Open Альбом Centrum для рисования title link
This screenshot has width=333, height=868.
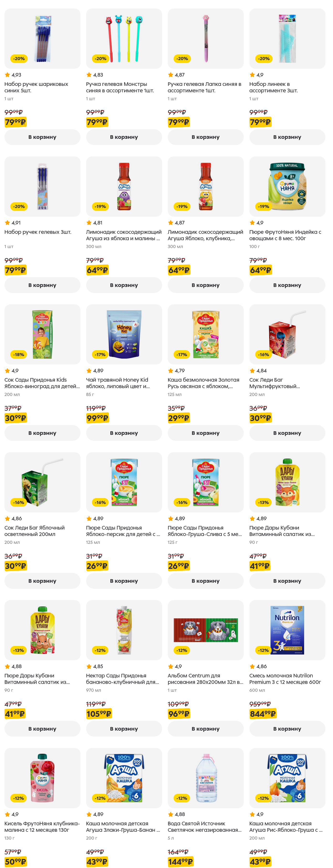click(x=205, y=679)
